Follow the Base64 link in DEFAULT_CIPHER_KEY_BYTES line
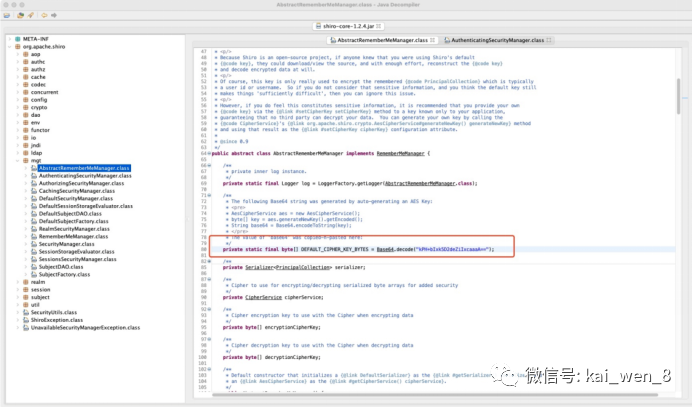The width and height of the screenshot is (693, 407). (385, 249)
